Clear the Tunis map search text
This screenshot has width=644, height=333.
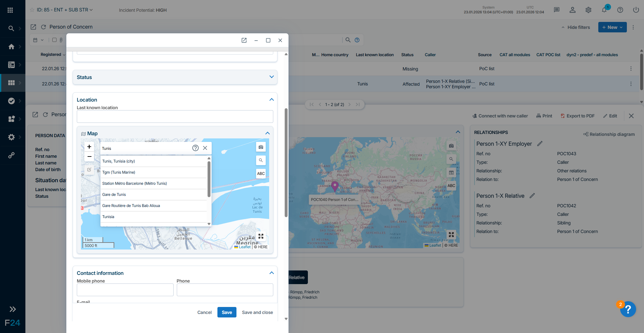pyautogui.click(x=205, y=148)
